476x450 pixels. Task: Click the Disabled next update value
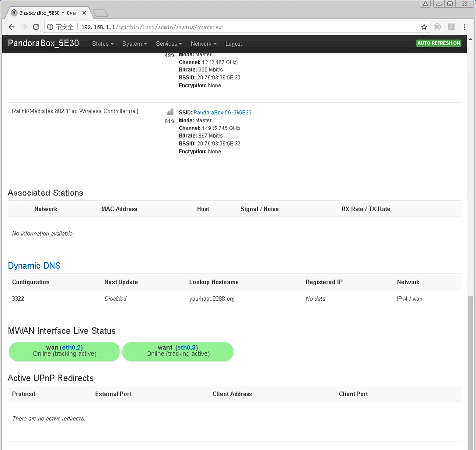pos(116,298)
